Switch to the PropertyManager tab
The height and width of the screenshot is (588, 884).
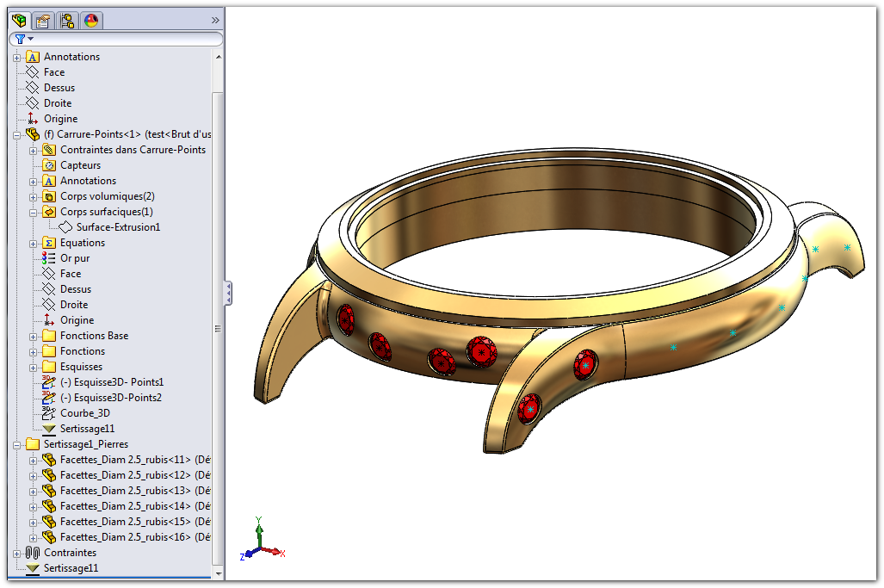(43, 21)
